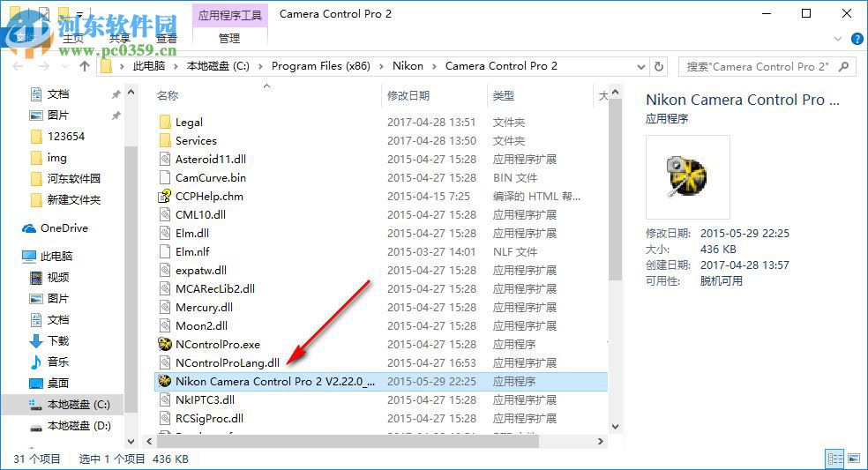Sort files by 名称 column
The width and height of the screenshot is (868, 470).
168,96
